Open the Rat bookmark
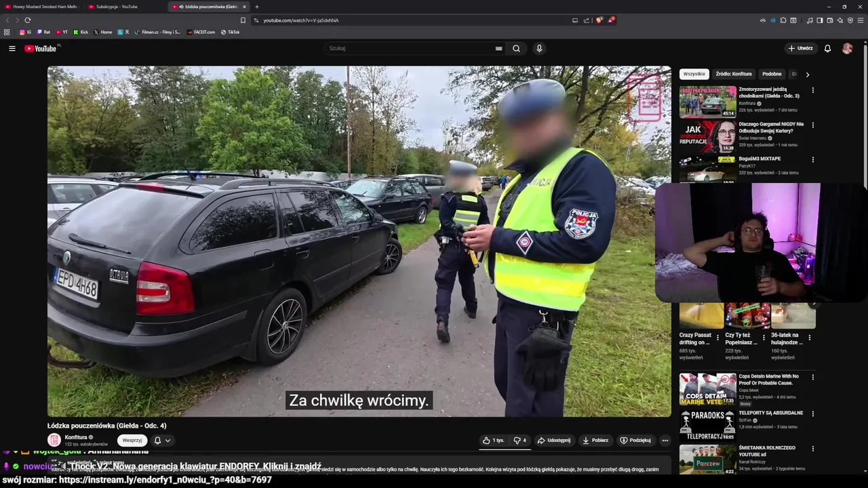 (x=43, y=32)
